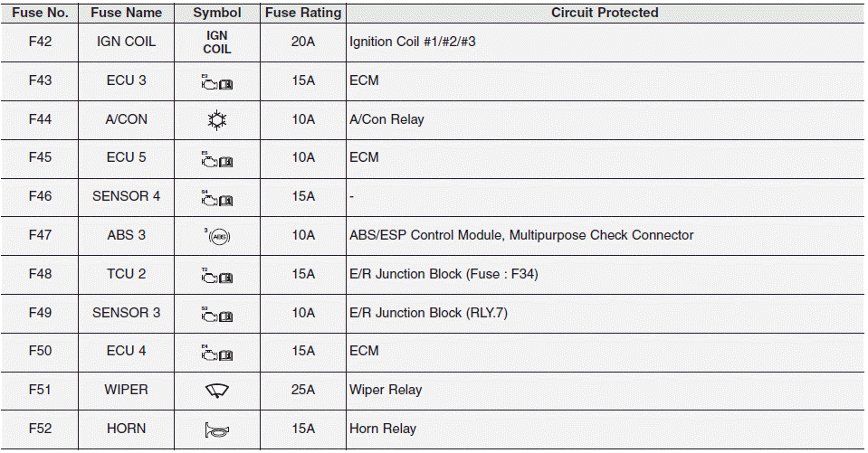Click the Fuse Rating column header

point(303,13)
